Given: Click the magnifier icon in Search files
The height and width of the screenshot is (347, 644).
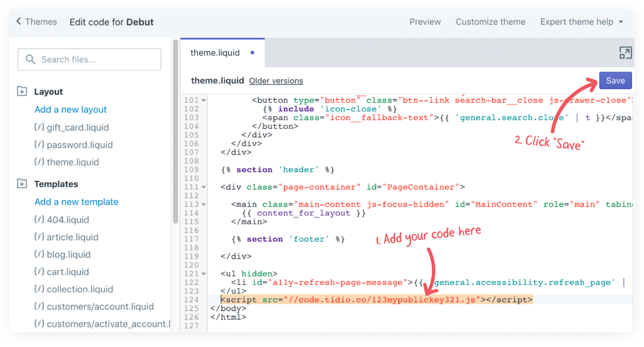Looking at the screenshot, I should tap(29, 59).
